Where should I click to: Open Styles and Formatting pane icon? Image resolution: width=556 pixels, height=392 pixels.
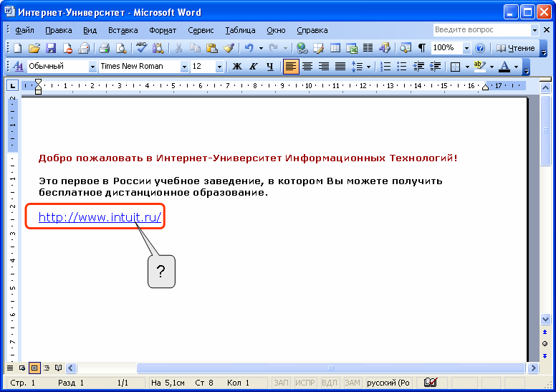(18, 67)
